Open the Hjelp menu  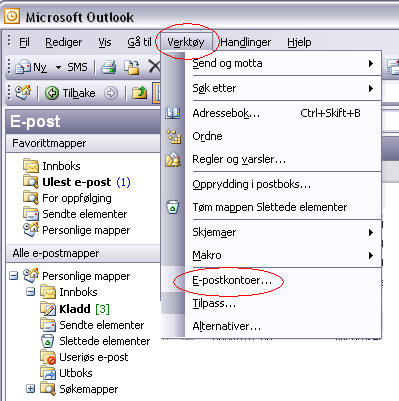coord(299,42)
